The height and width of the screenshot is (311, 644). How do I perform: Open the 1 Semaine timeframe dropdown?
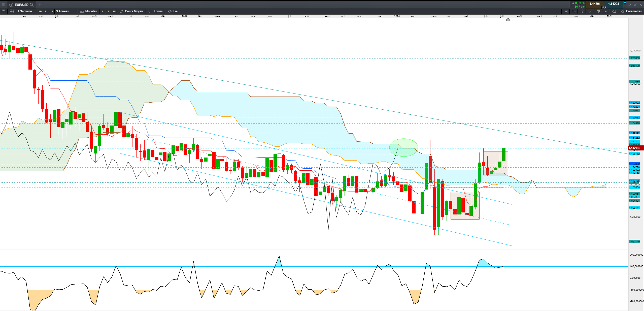click(25, 11)
